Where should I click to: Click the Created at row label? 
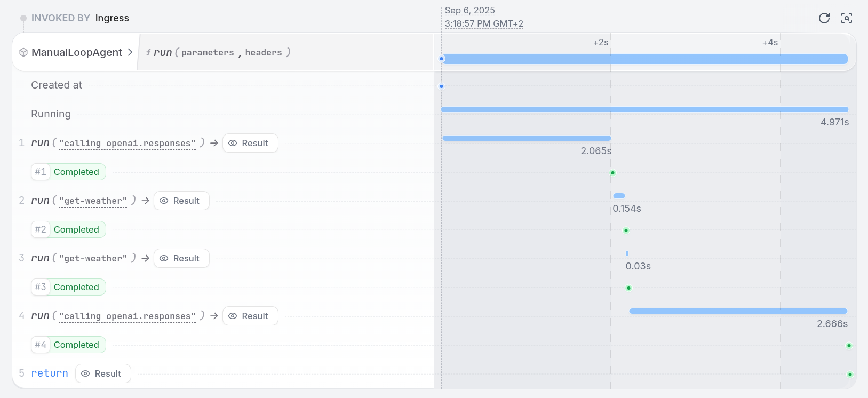[x=57, y=85]
